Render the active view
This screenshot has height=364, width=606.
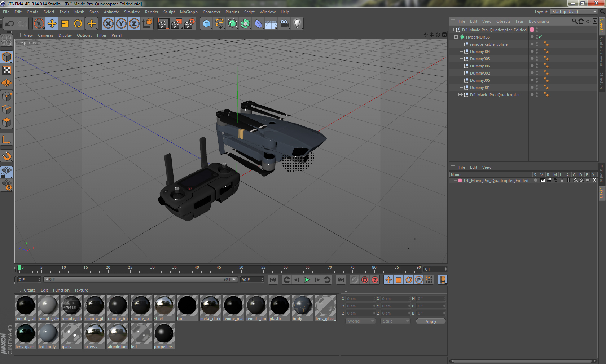[163, 24]
